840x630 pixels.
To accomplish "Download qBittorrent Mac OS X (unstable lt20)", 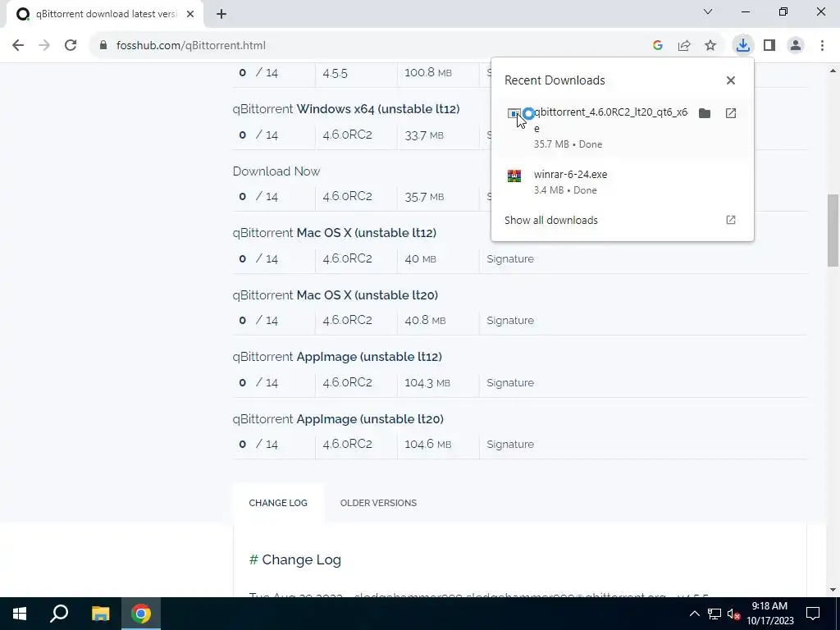I will click(x=336, y=295).
